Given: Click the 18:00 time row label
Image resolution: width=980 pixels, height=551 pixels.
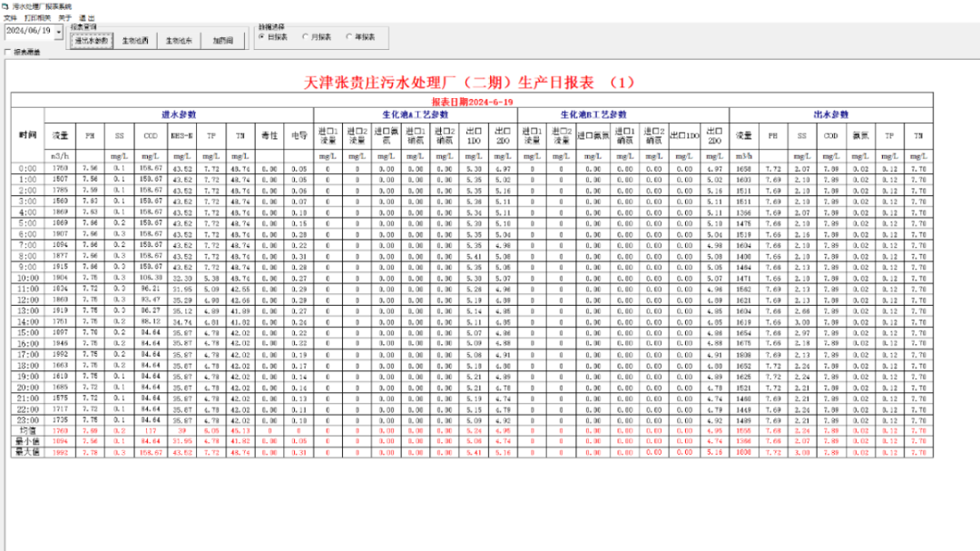Looking at the screenshot, I should (27, 366).
